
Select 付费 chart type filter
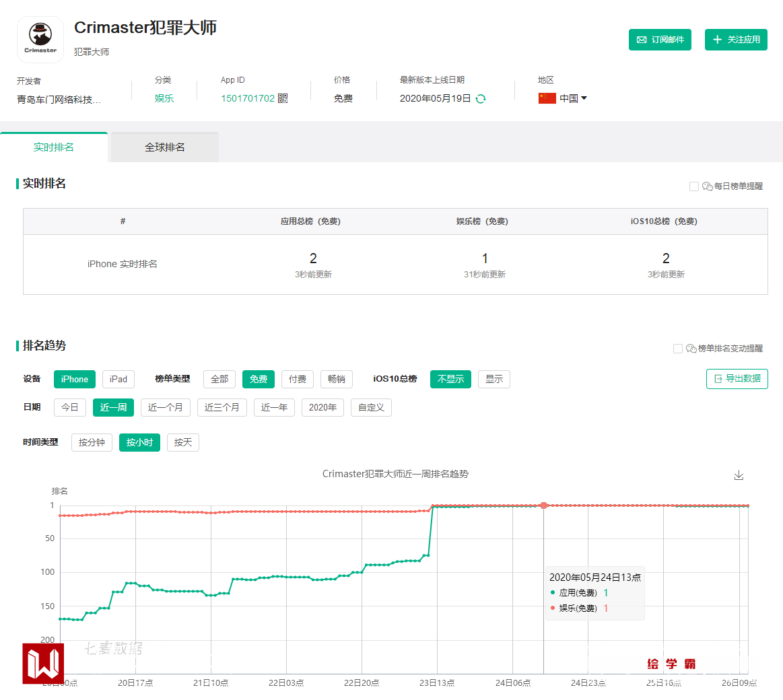pos(298,379)
